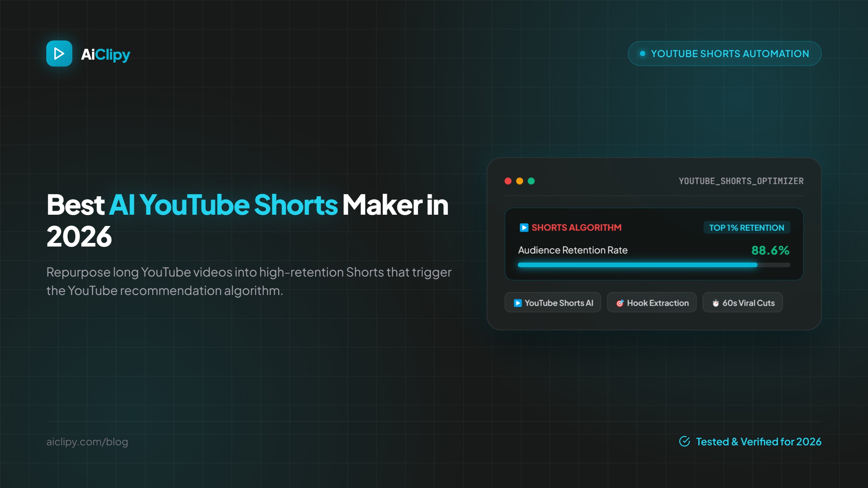
Task: Click the AiClipy play logo icon
Action: (59, 53)
